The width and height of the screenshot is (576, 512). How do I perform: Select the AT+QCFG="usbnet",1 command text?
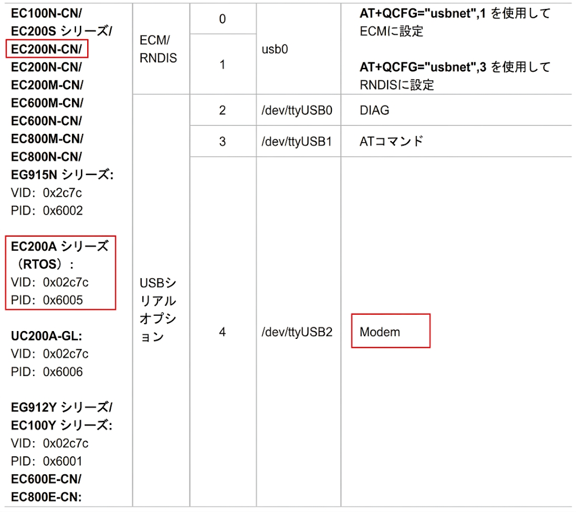(422, 14)
